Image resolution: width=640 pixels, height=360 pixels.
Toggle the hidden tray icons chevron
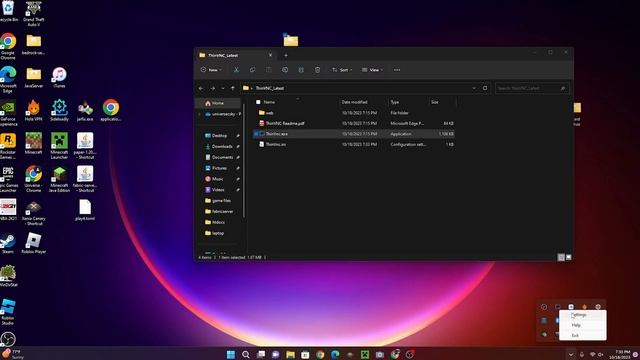point(571,355)
